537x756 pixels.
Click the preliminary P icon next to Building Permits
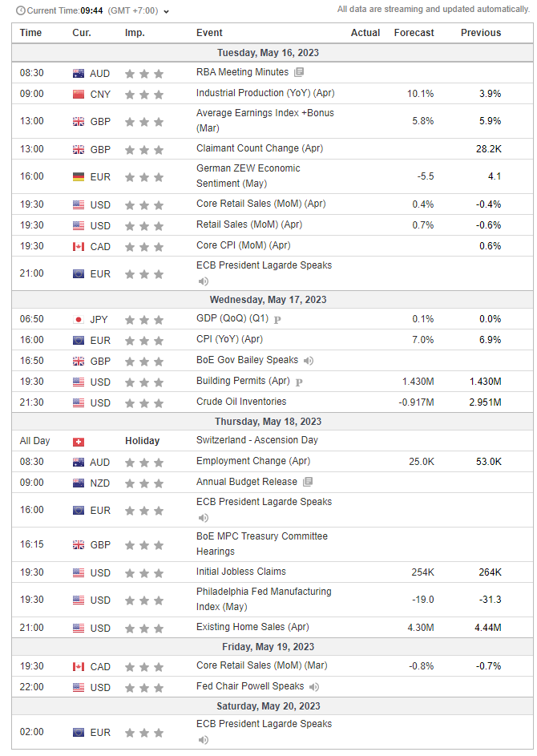click(299, 382)
